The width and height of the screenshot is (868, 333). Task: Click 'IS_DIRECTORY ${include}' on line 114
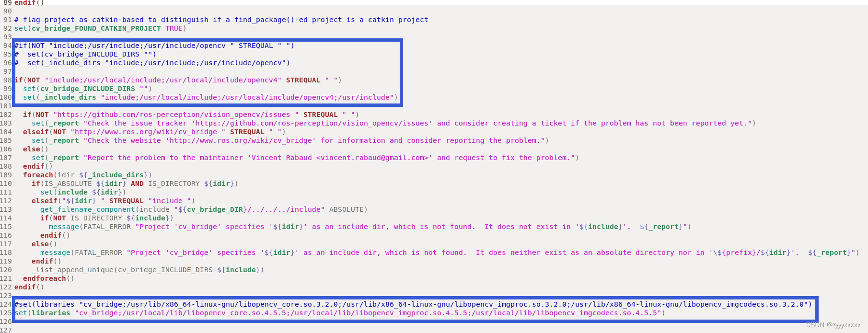(x=120, y=218)
